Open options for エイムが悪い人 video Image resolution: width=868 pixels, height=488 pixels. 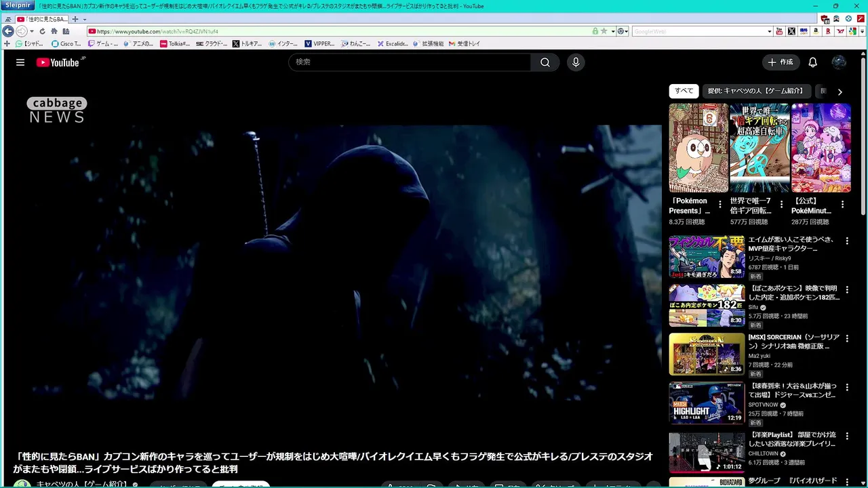pos(847,241)
